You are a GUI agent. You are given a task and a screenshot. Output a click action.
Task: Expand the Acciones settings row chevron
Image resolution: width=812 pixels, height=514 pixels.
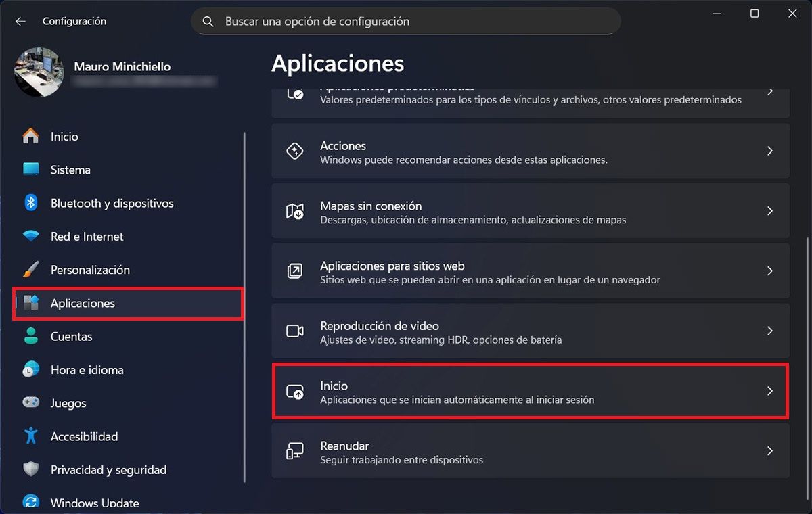pyautogui.click(x=769, y=151)
